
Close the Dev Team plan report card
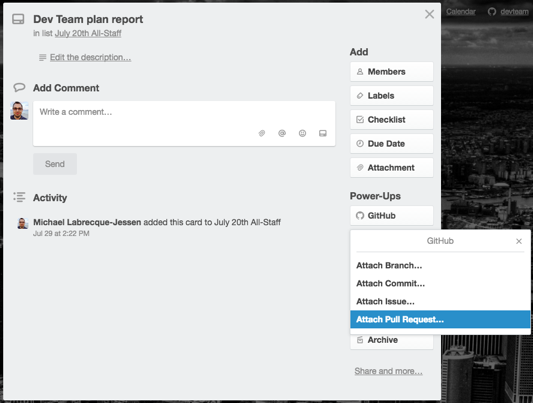(429, 14)
